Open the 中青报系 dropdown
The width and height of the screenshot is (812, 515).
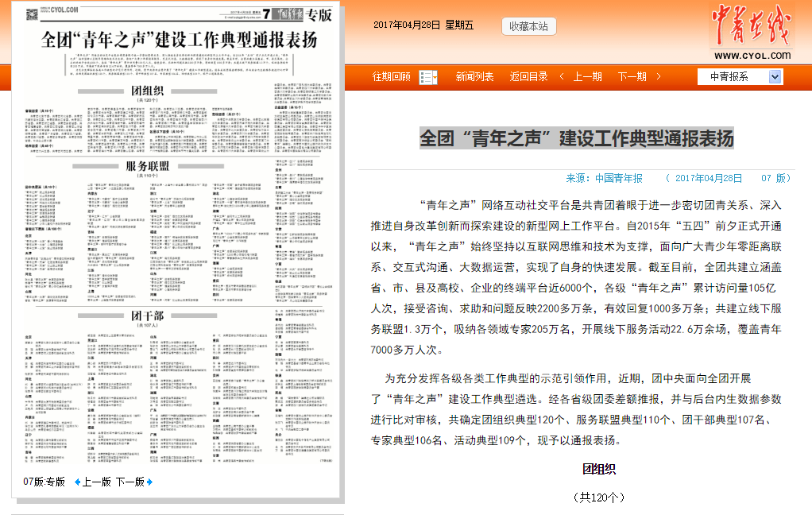coord(740,76)
